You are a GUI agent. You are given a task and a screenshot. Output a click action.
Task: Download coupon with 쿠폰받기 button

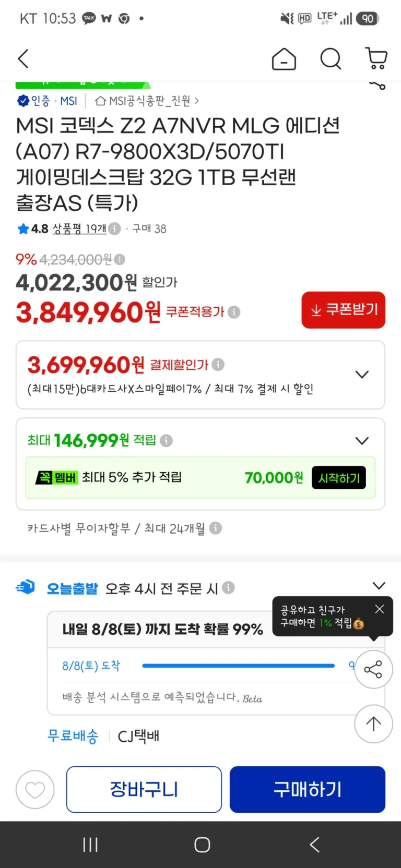pyautogui.click(x=343, y=310)
